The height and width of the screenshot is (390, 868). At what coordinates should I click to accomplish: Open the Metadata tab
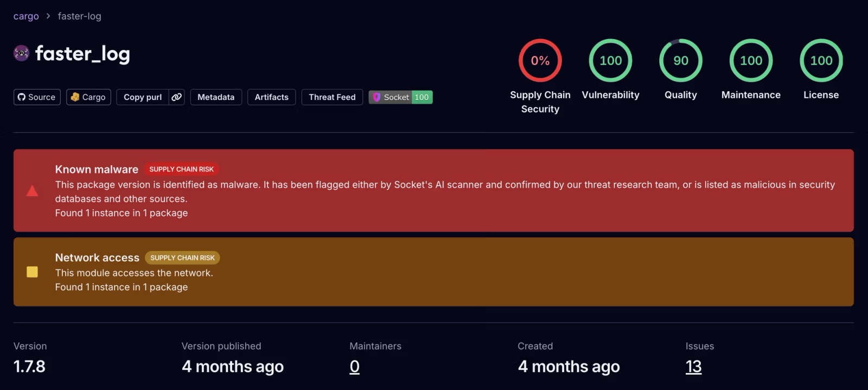tap(216, 97)
